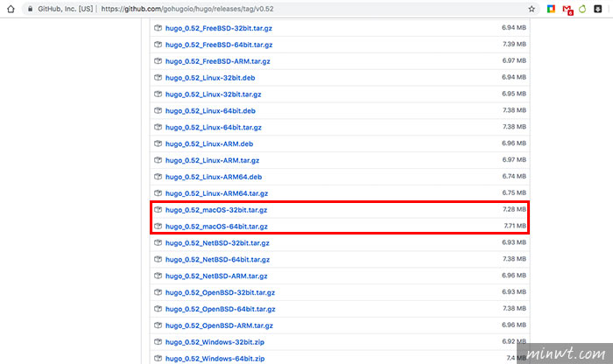Viewport: 613px width, 364px height.
Task: Click package icon beside Linux-ARM64.deb
Action: coord(158,177)
